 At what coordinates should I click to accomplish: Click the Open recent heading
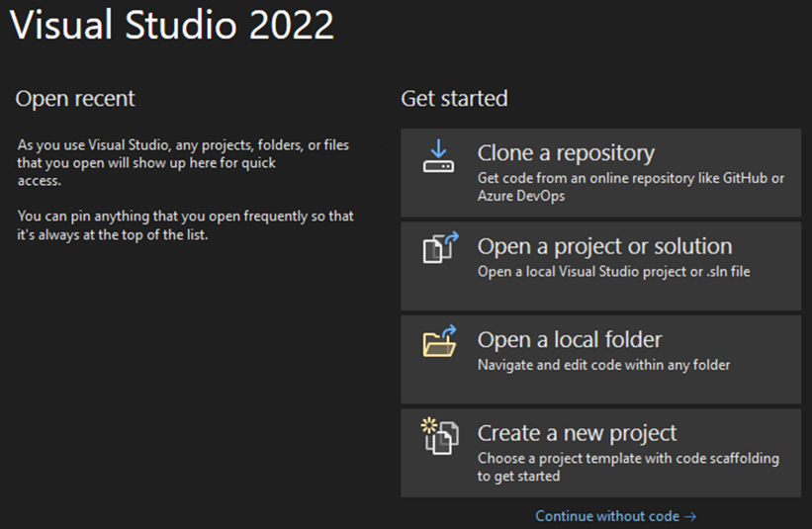coord(75,98)
